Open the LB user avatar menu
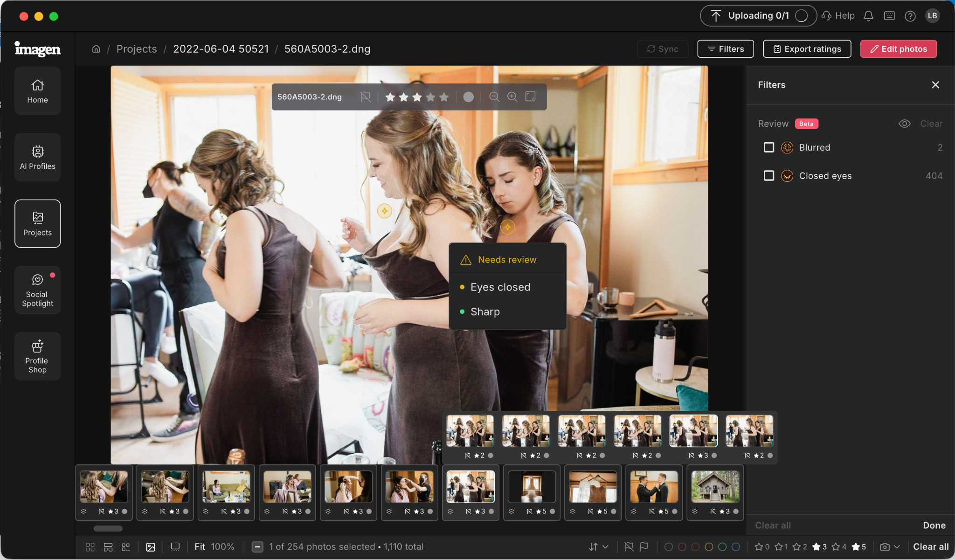This screenshot has width=955, height=560. click(932, 16)
